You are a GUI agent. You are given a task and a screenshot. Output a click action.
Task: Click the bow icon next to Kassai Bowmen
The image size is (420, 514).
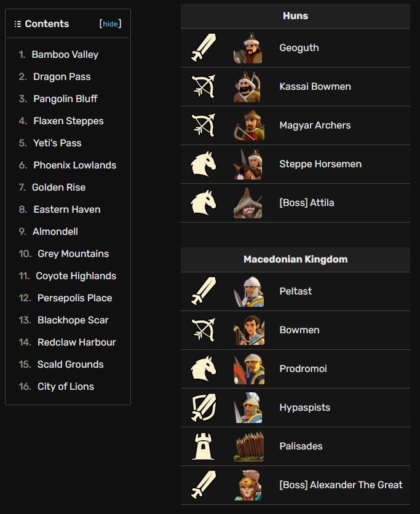[204, 87]
